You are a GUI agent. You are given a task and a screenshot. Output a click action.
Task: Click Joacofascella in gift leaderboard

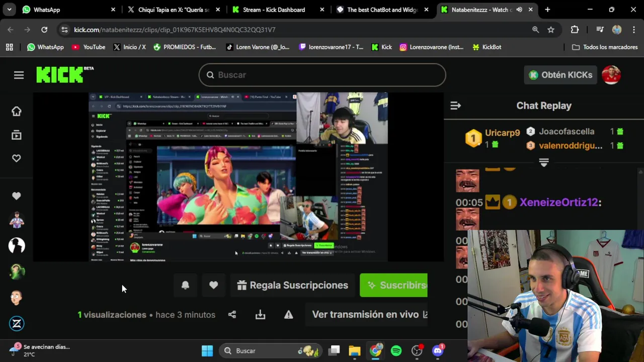567,132
